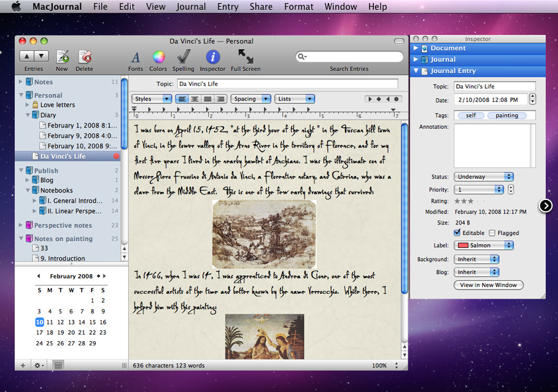Open the Priority dropdown
Screen dimensions: 558x392
pyautogui.click(x=479, y=190)
